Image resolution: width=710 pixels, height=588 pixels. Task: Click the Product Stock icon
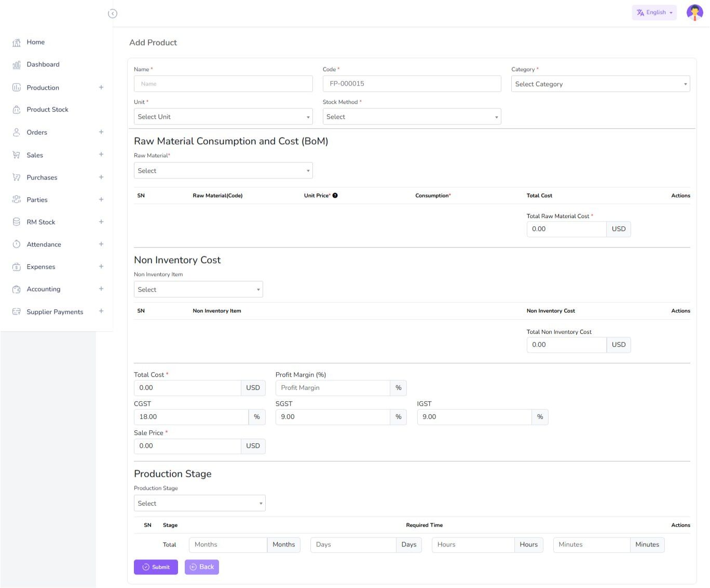(x=17, y=110)
